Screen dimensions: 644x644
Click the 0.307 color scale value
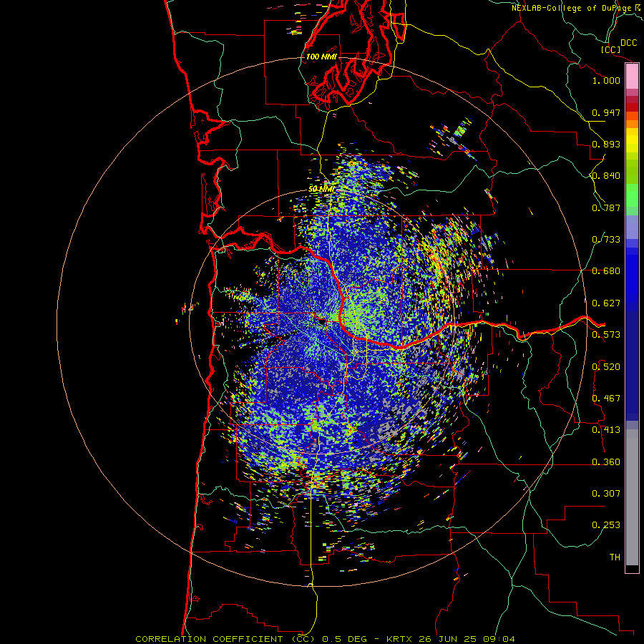606,494
